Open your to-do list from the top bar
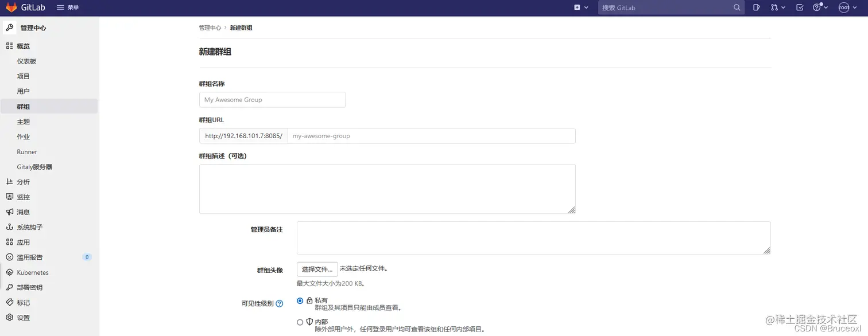The image size is (868, 336). [x=799, y=7]
